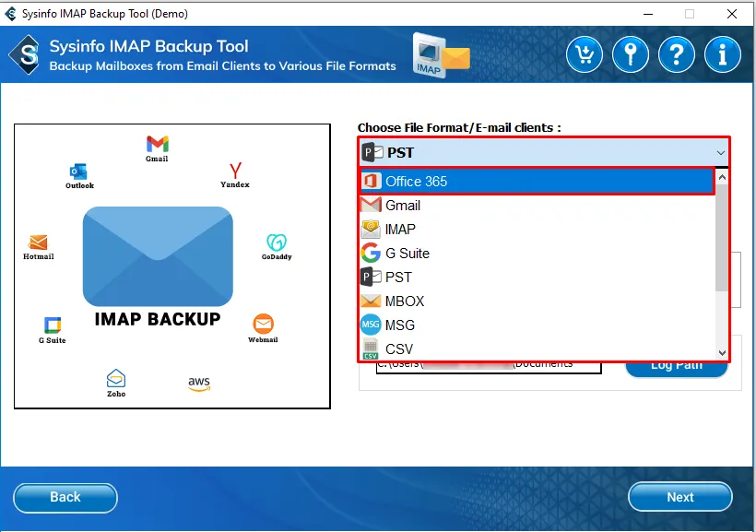Click the Activate key icon
The image size is (756, 532).
click(631, 54)
